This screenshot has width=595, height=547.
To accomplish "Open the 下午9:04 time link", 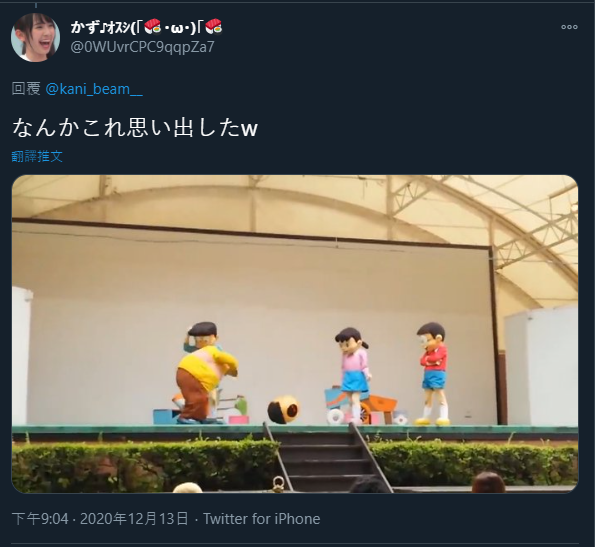I will click(40, 519).
